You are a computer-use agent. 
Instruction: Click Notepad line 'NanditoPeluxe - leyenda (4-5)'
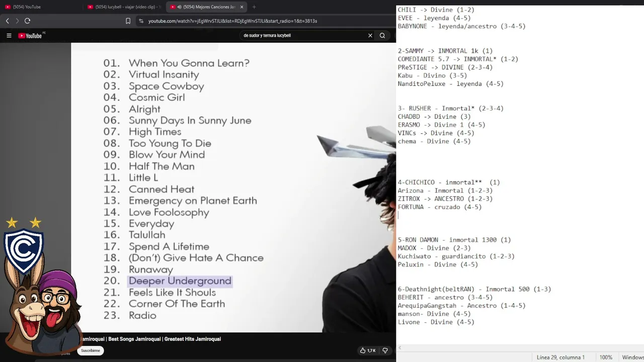click(x=451, y=83)
